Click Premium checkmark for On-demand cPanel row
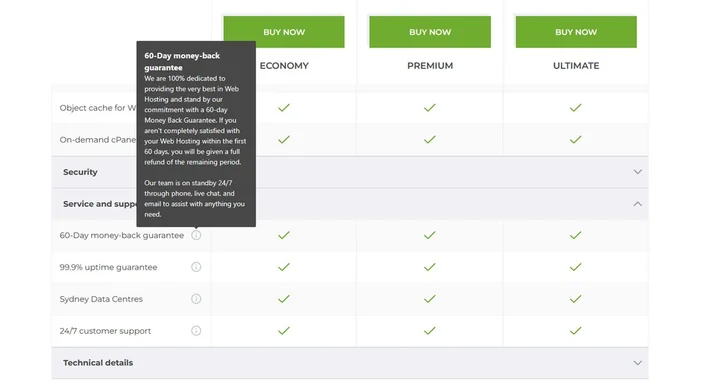Screen dimensions: 720x390 (x=430, y=139)
